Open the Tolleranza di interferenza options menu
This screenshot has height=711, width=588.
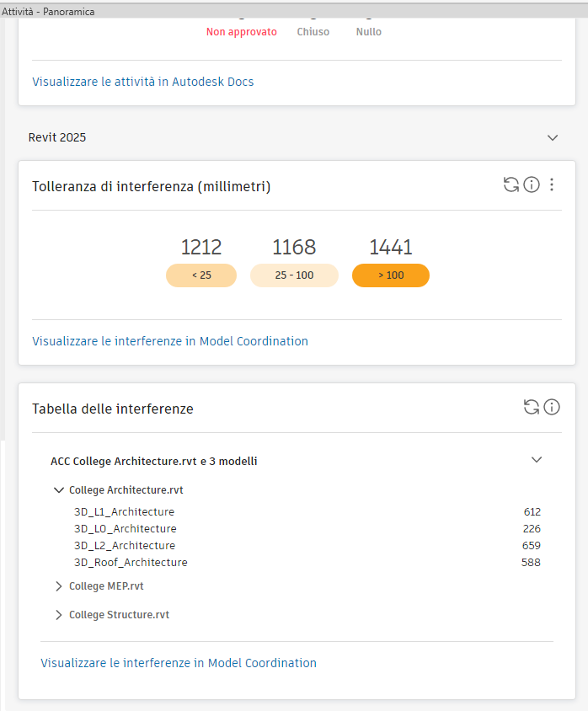[552, 185]
